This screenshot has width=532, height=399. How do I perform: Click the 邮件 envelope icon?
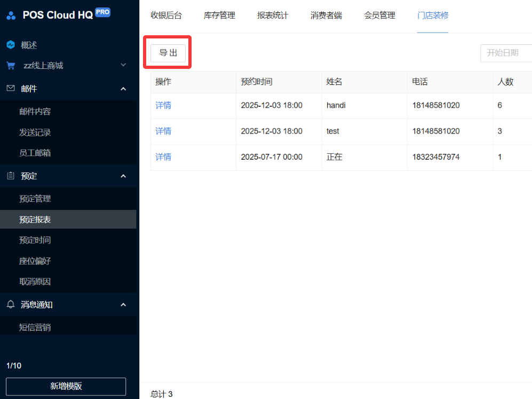[x=11, y=89]
